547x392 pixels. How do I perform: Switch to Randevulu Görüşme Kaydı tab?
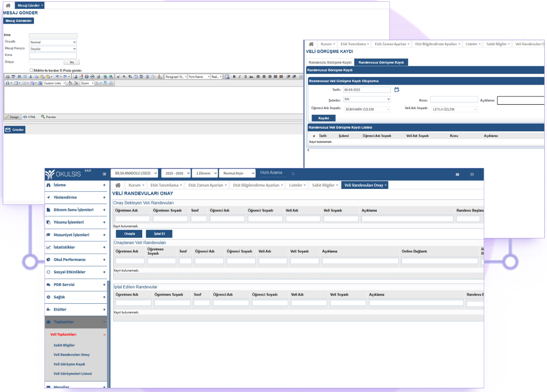[330, 62]
